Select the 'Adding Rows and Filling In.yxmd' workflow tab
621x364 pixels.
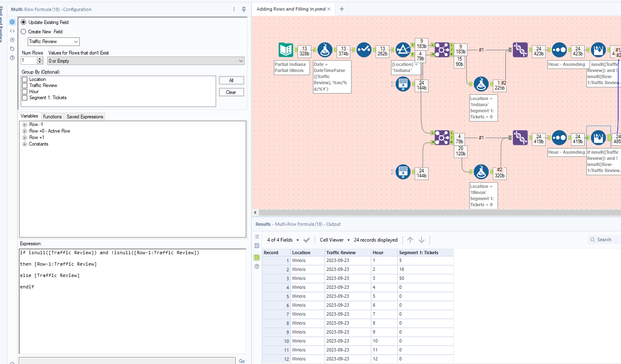click(291, 9)
